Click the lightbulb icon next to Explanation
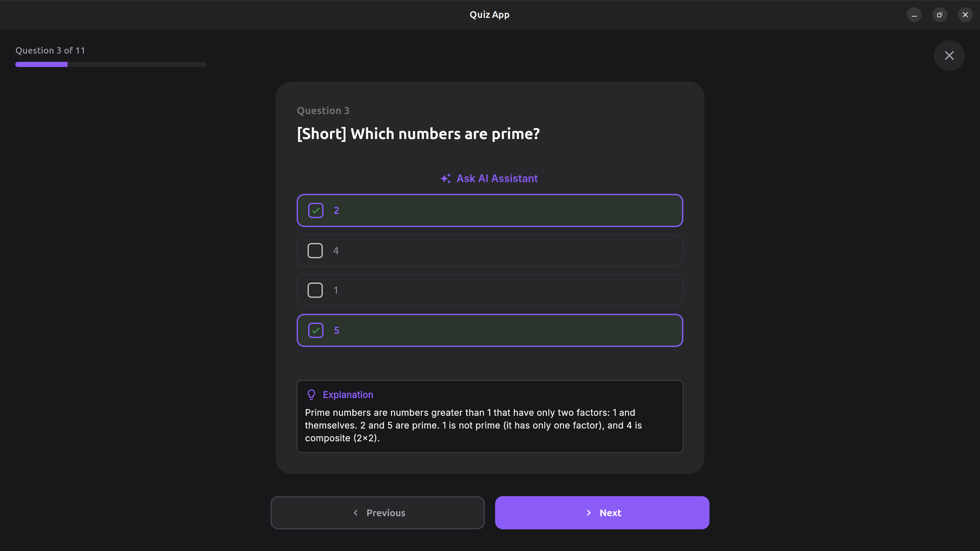The width and height of the screenshot is (980, 551). 311,395
